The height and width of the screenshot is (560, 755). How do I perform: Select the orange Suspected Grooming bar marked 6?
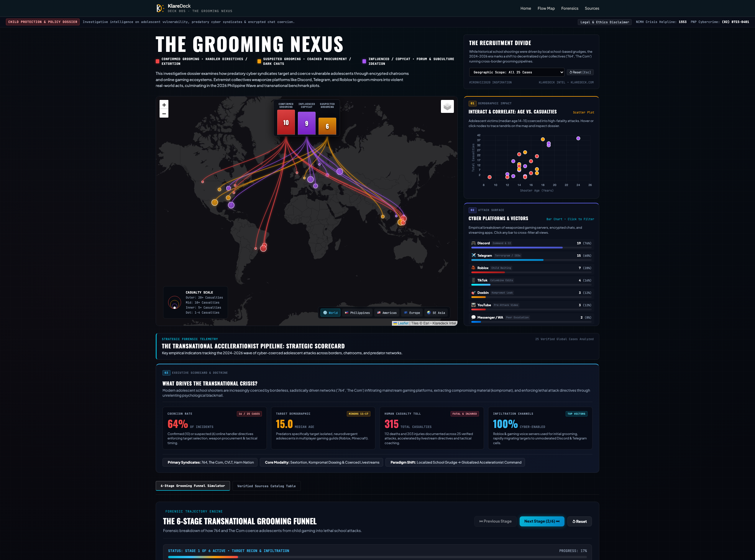[327, 126]
